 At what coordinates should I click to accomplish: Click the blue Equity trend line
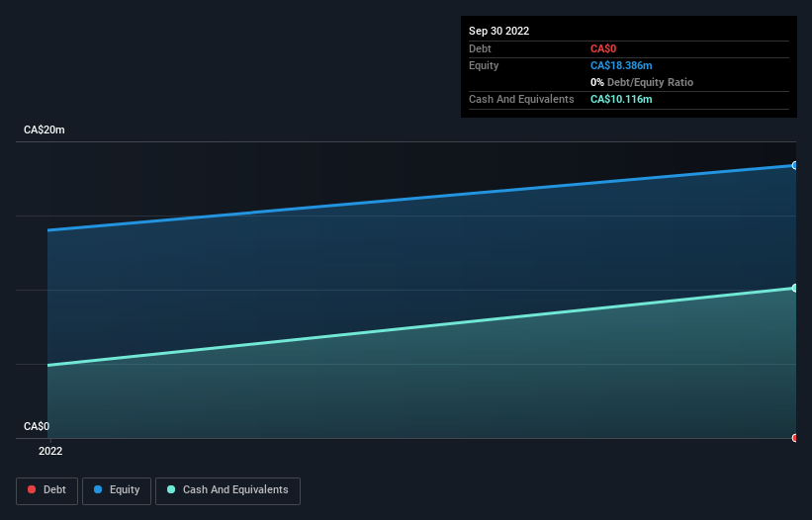(421, 198)
